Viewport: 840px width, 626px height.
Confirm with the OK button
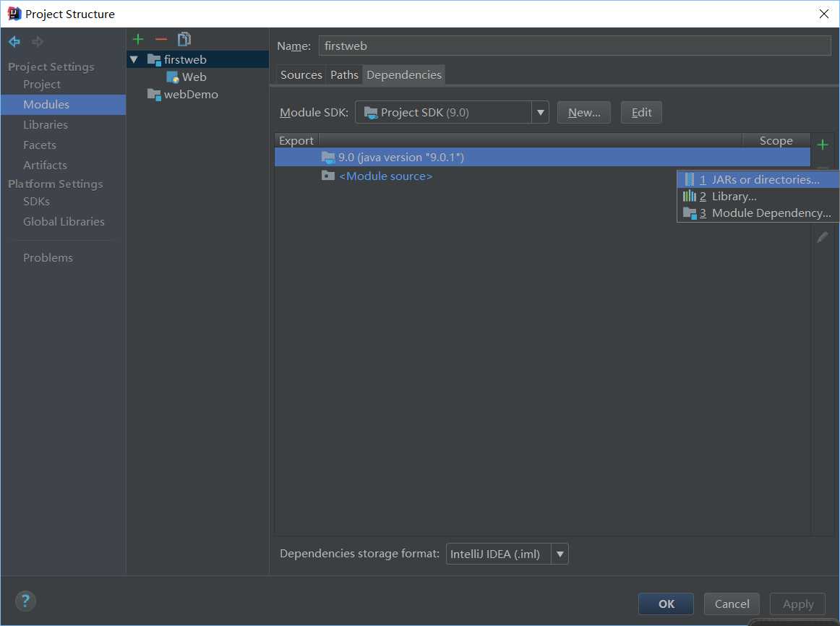[666, 604]
